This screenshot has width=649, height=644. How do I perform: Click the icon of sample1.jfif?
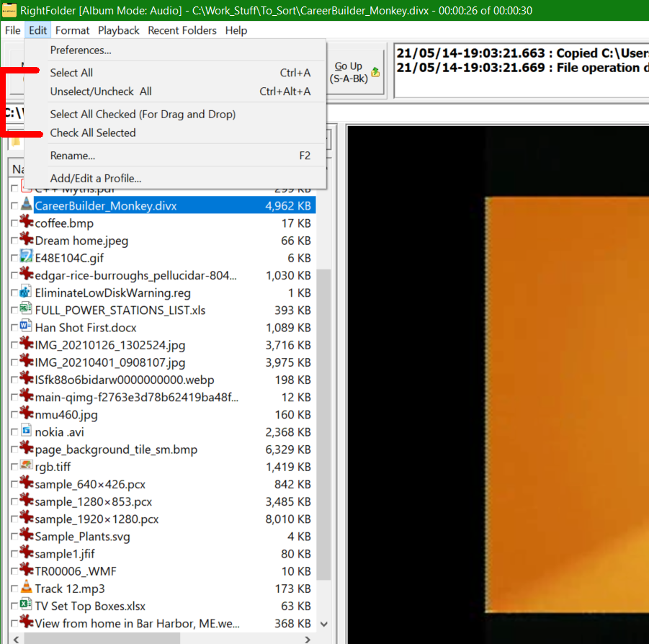tap(27, 553)
